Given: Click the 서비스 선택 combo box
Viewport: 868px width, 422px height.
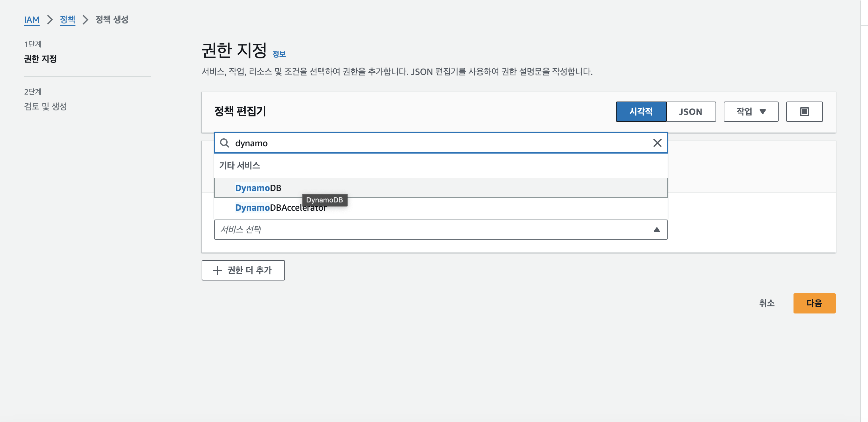Looking at the screenshot, I should coord(441,230).
